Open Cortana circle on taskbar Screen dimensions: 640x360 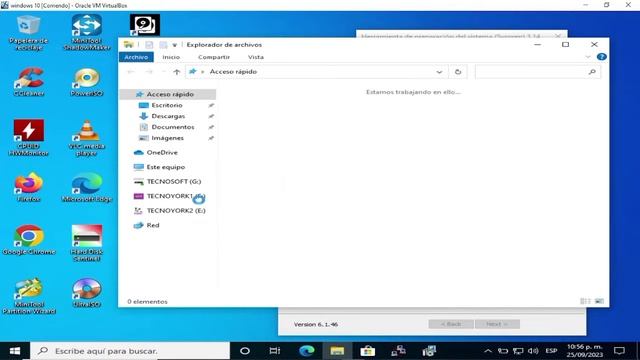point(245,351)
